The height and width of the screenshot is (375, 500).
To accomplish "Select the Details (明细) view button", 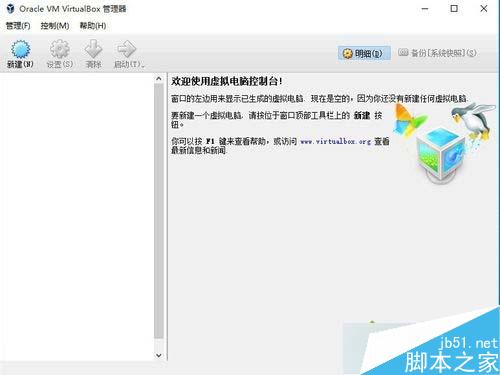I will (x=364, y=53).
